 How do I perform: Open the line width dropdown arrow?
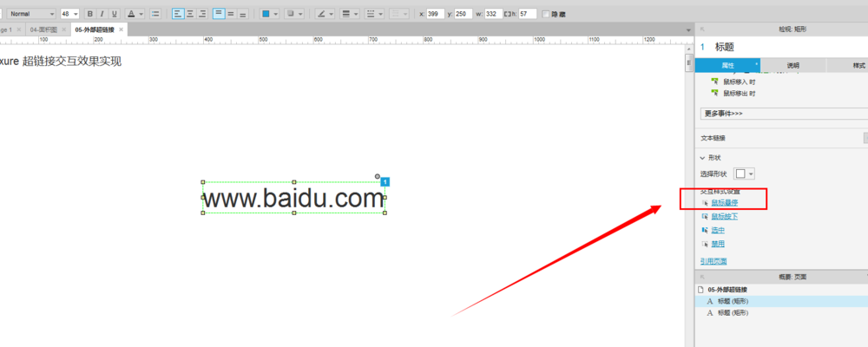point(355,14)
